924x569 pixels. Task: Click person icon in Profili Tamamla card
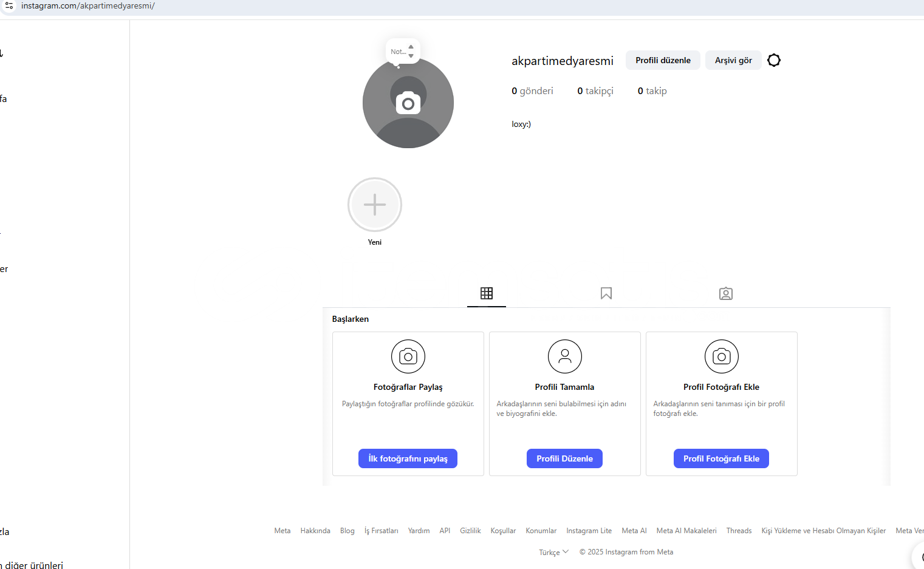565,356
